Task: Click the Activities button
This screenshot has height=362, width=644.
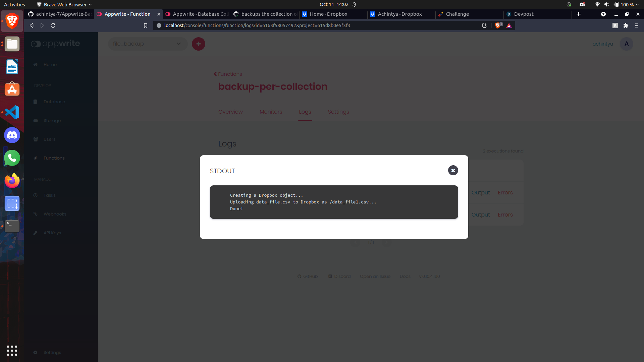Action: (x=14, y=4)
